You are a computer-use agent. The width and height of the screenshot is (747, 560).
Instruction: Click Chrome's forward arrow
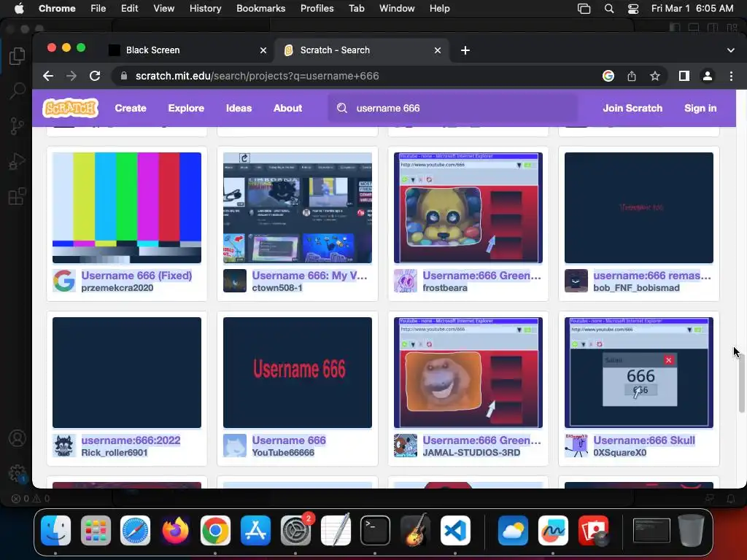(x=71, y=76)
